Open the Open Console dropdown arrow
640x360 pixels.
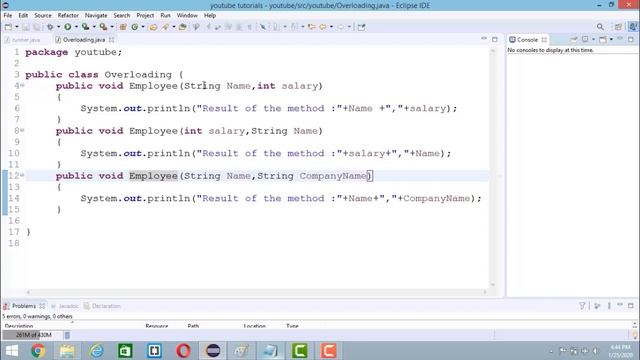pos(611,39)
